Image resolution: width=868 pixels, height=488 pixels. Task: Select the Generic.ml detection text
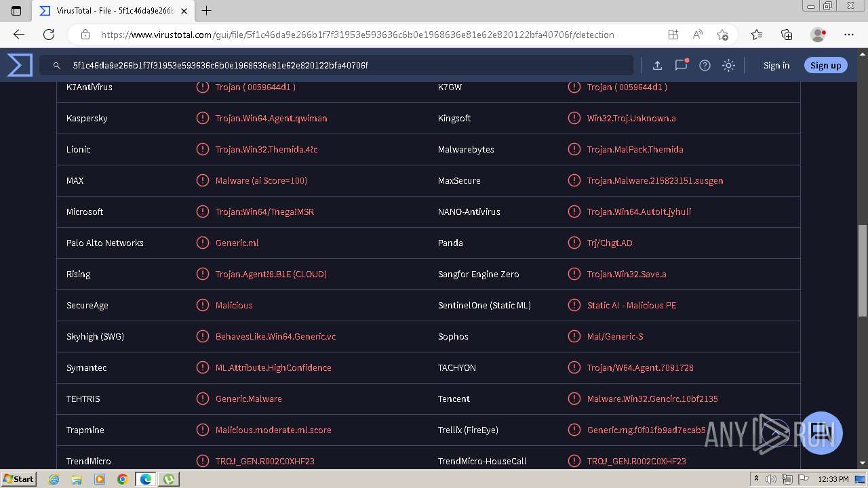(237, 243)
